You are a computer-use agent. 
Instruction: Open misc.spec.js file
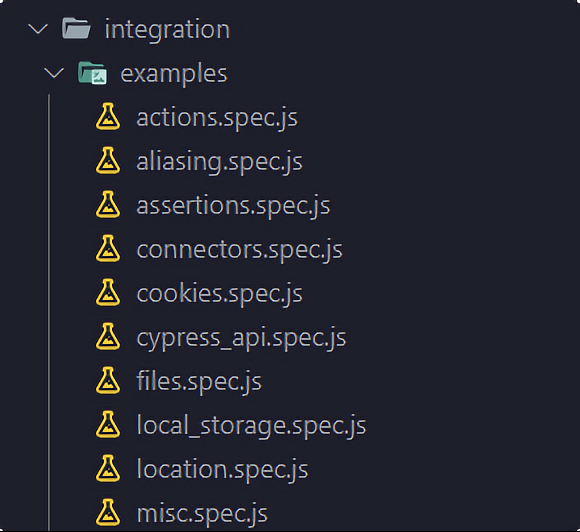(x=202, y=514)
